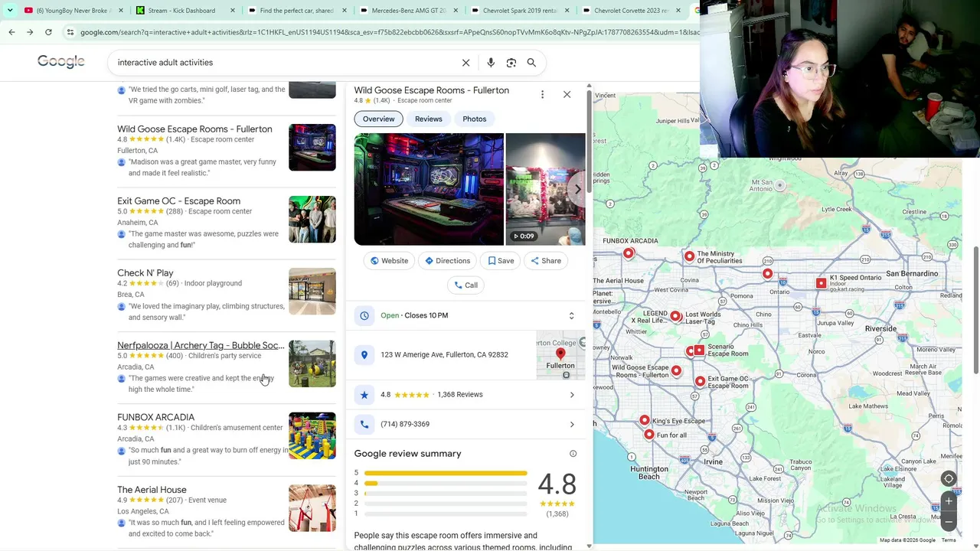Open the main escape room photo
980x551 pixels.
coord(429,189)
